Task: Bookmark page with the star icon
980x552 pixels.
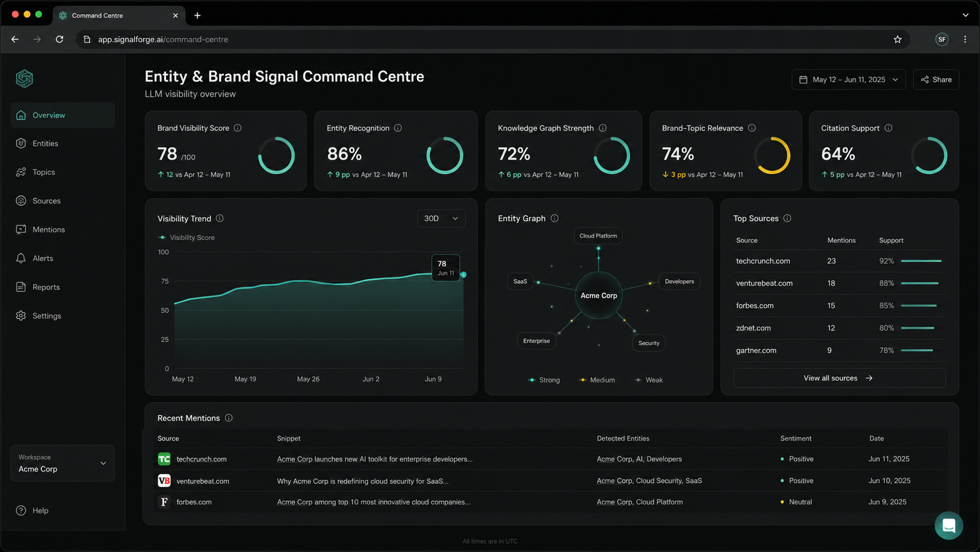Action: 897,39
